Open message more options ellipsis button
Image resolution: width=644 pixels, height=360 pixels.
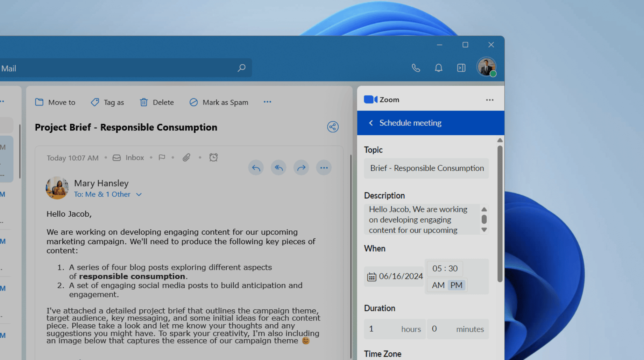324,168
